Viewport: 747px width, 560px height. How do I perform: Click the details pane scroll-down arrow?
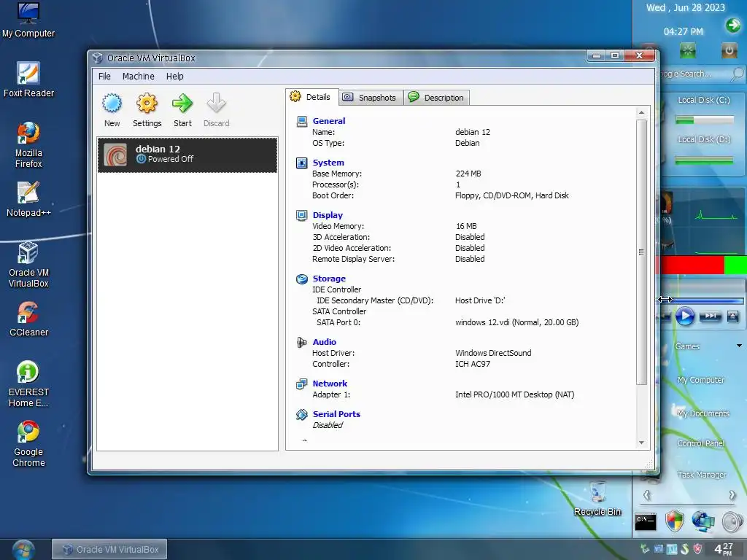click(x=641, y=443)
